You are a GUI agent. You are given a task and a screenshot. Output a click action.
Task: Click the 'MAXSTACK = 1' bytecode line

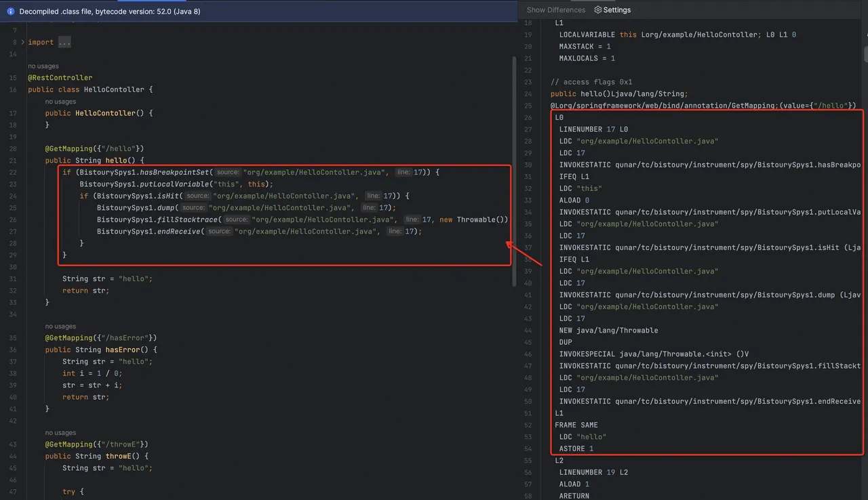point(585,47)
